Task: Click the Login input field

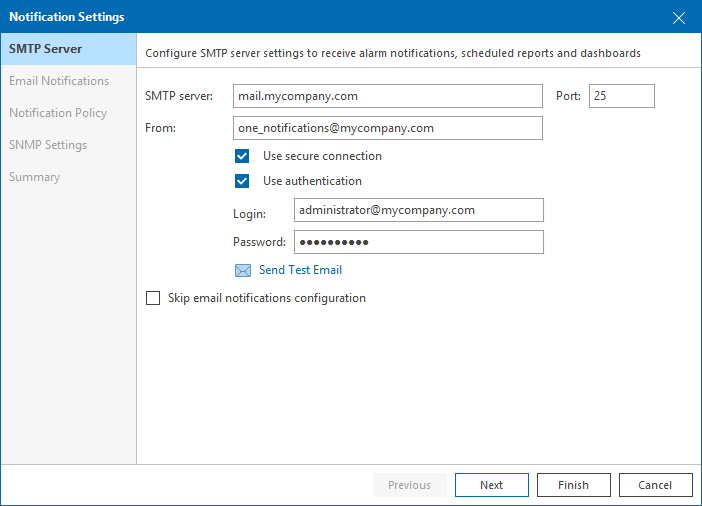Action: click(x=418, y=210)
